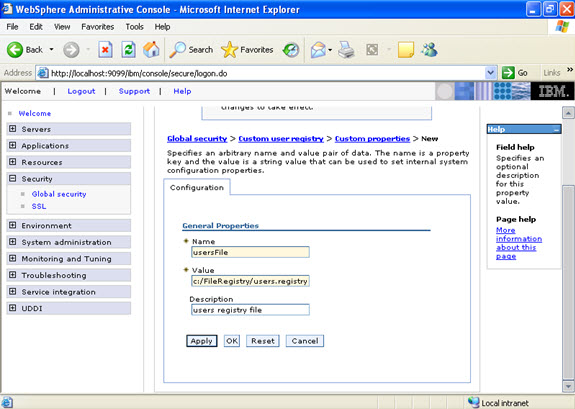
Task: Click the console Help link
Action: pyautogui.click(x=182, y=91)
